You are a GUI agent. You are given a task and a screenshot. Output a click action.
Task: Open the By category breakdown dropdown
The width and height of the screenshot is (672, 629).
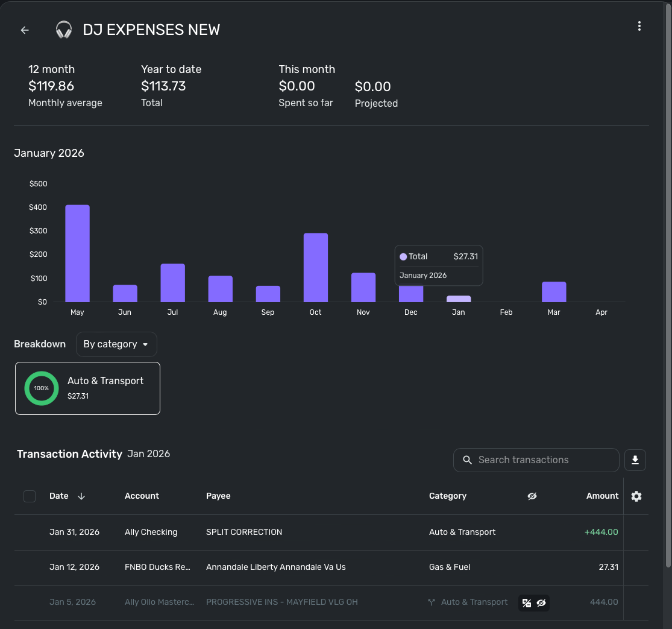(x=116, y=344)
